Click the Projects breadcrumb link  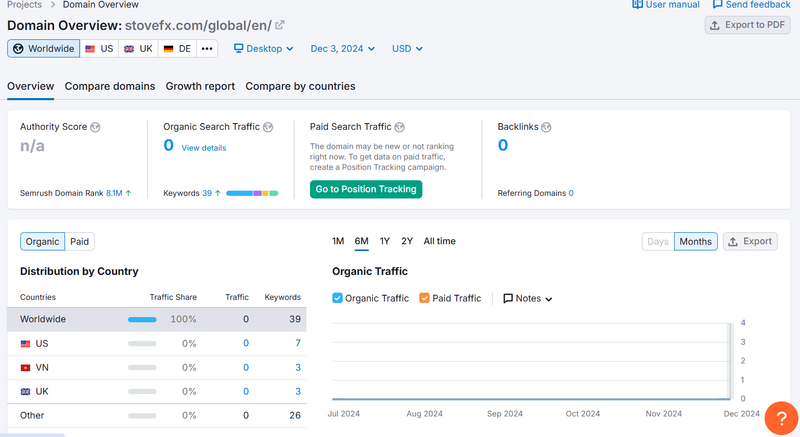pos(24,5)
